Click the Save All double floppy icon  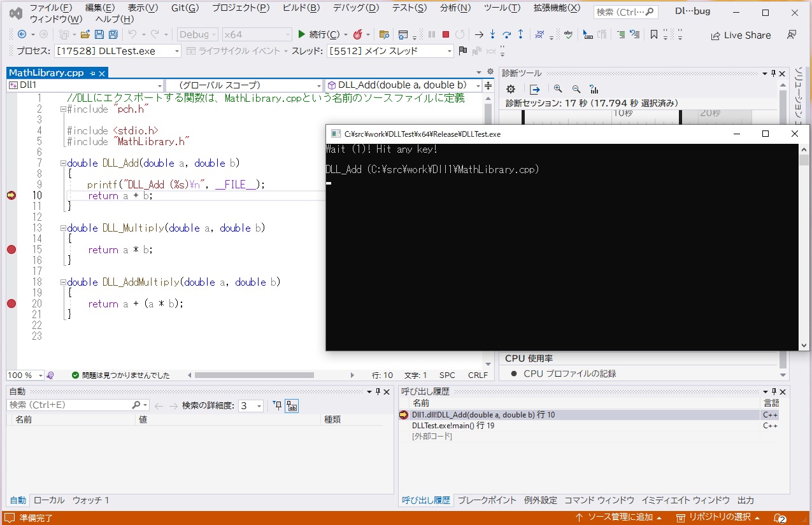pyautogui.click(x=113, y=34)
